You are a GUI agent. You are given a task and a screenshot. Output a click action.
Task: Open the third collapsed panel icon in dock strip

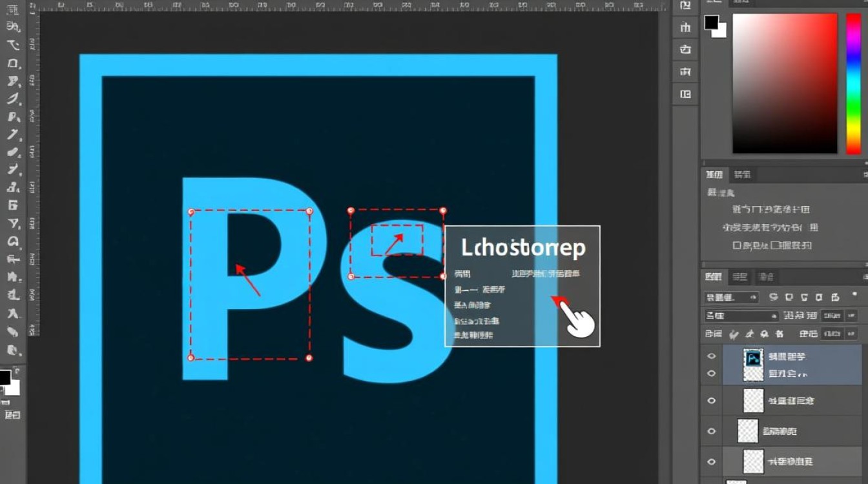(685, 50)
